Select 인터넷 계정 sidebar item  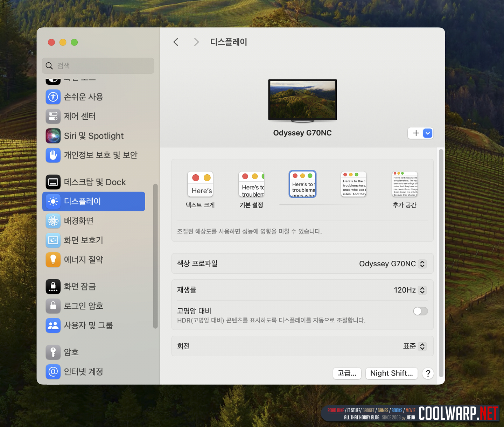click(94, 372)
